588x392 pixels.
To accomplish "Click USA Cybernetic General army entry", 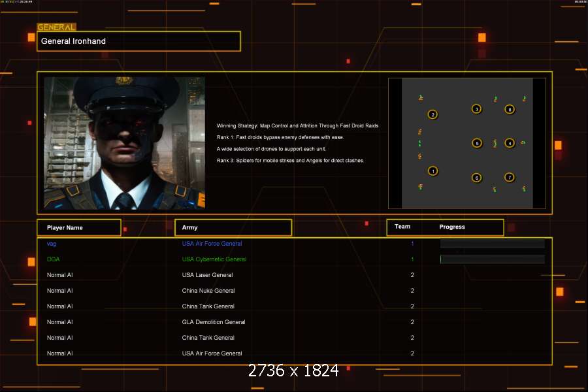I will pos(214,259).
